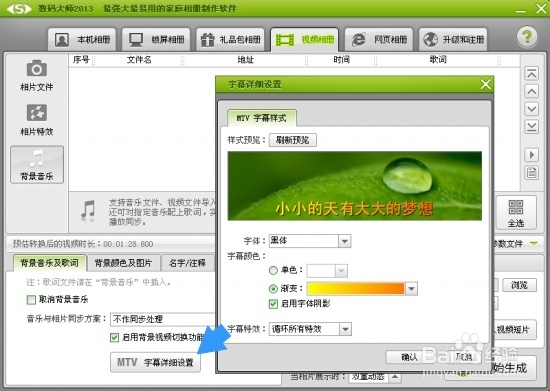Toggle 取消背景音乐 checkbox

click(x=31, y=299)
